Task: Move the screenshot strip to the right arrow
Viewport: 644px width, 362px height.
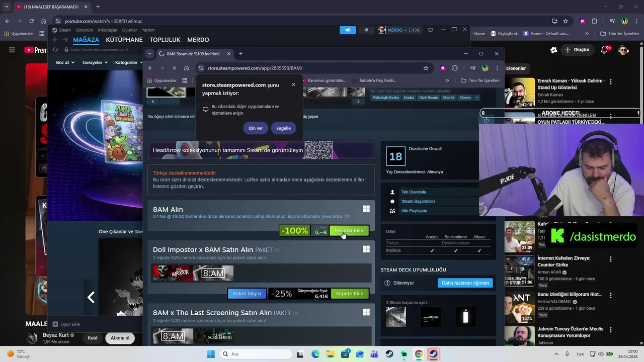Action: click(x=358, y=102)
